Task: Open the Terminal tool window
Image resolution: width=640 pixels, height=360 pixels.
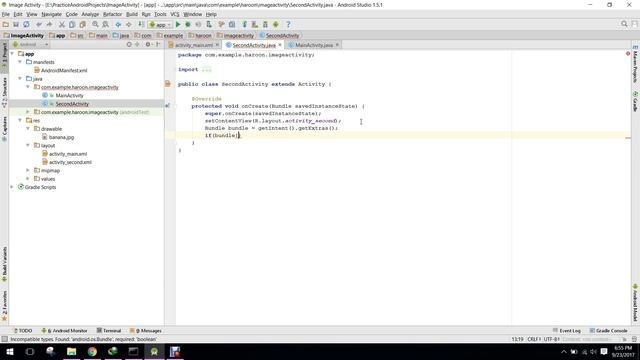Action: point(109,331)
